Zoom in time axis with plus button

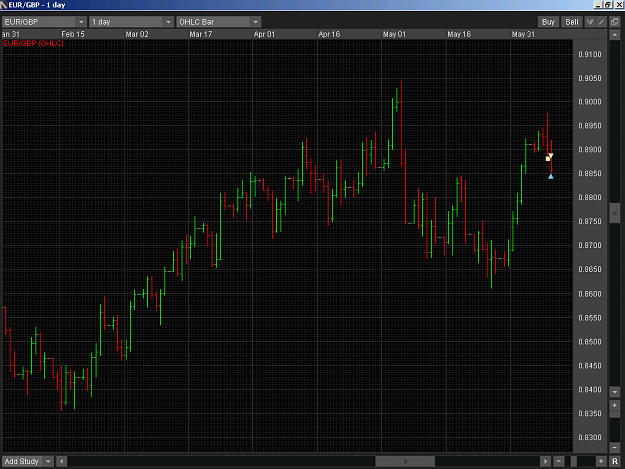coord(601,461)
